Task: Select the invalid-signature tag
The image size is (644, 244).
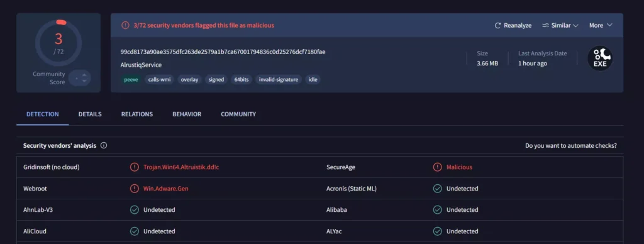Action: pos(279,80)
